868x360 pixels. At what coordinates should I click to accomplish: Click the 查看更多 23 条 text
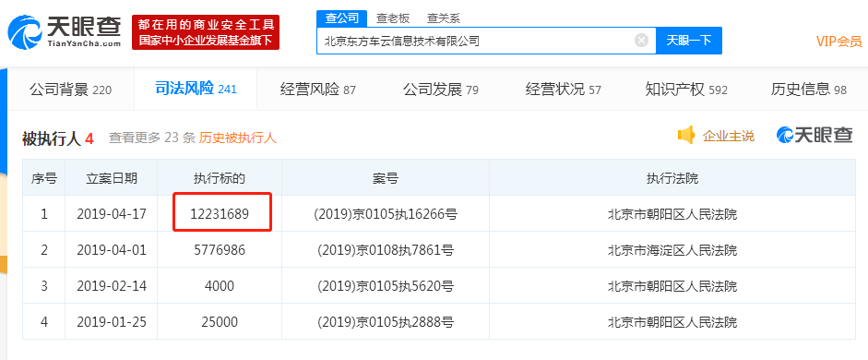(x=152, y=138)
